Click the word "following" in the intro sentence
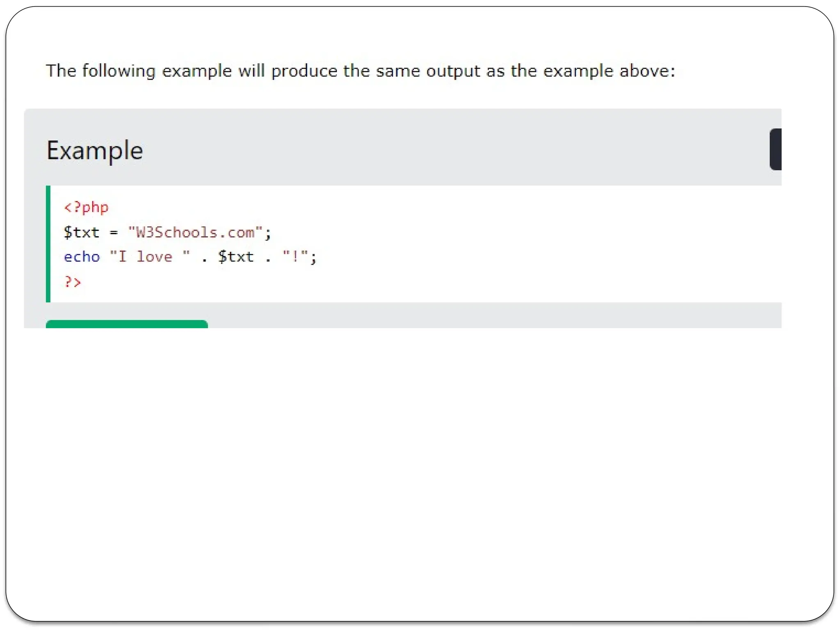This screenshot has height=630, width=840. click(x=119, y=71)
